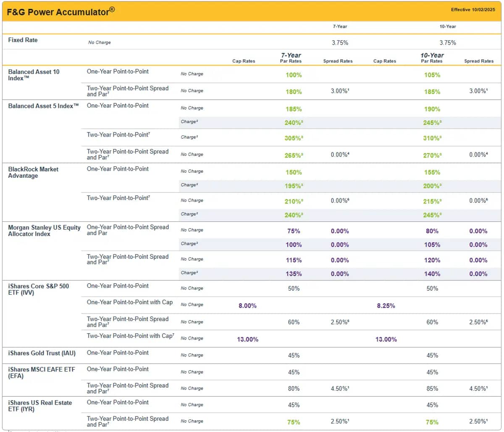This screenshot has width=504, height=432.
Task: Click the One-Year Point-to-Point with Cap strategy
Action: (x=130, y=302)
